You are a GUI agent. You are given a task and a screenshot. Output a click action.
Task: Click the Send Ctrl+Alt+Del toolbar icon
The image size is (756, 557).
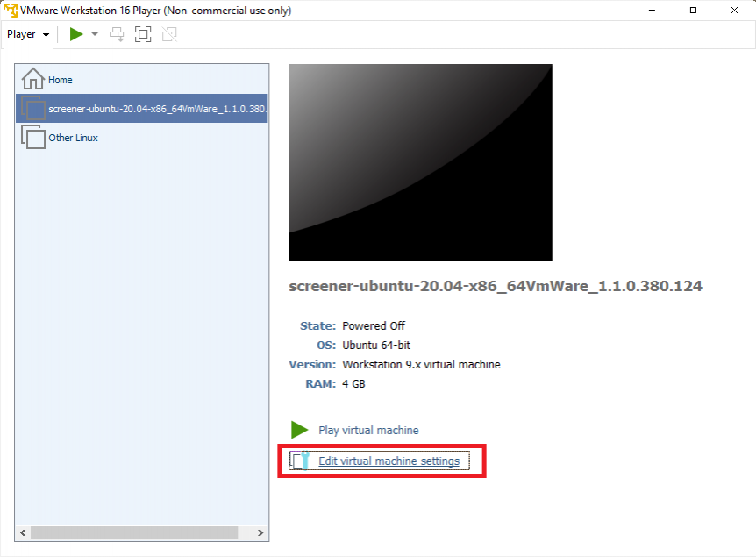tap(117, 34)
